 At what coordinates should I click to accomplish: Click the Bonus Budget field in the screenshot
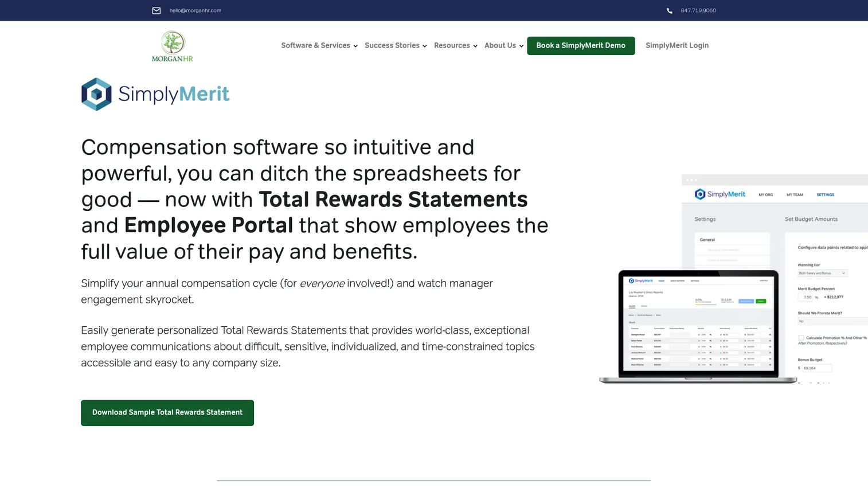816,368
